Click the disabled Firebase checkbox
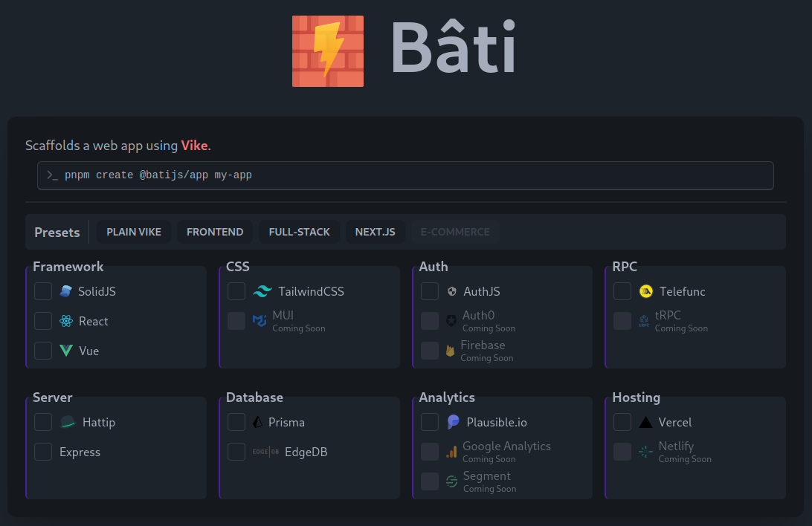Image resolution: width=812 pixels, height=526 pixels. [x=430, y=351]
